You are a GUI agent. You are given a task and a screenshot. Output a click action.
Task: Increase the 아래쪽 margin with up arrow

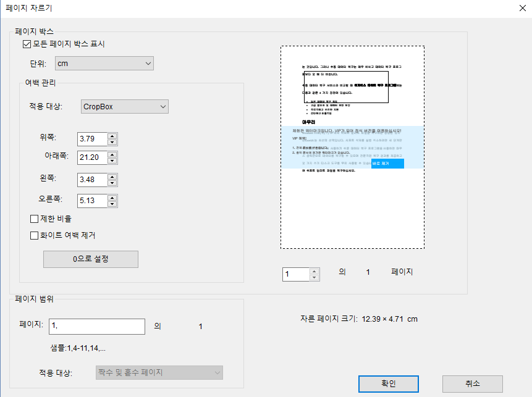point(112,154)
